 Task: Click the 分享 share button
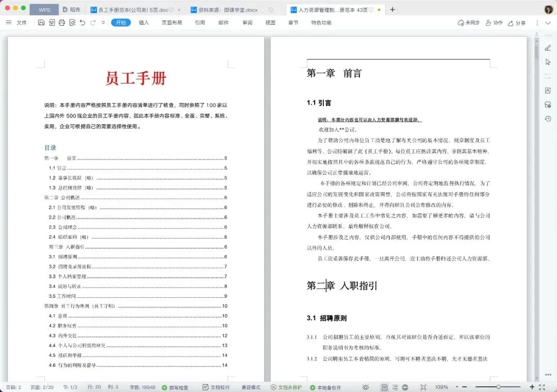click(517, 23)
